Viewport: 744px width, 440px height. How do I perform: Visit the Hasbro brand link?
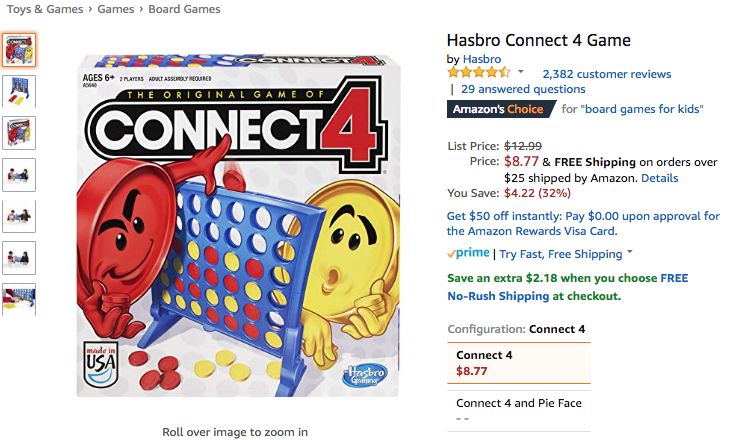(482, 59)
